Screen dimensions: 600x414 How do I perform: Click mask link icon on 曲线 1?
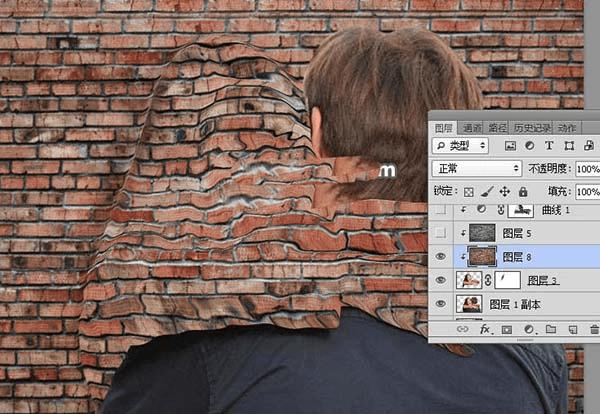tap(501, 210)
